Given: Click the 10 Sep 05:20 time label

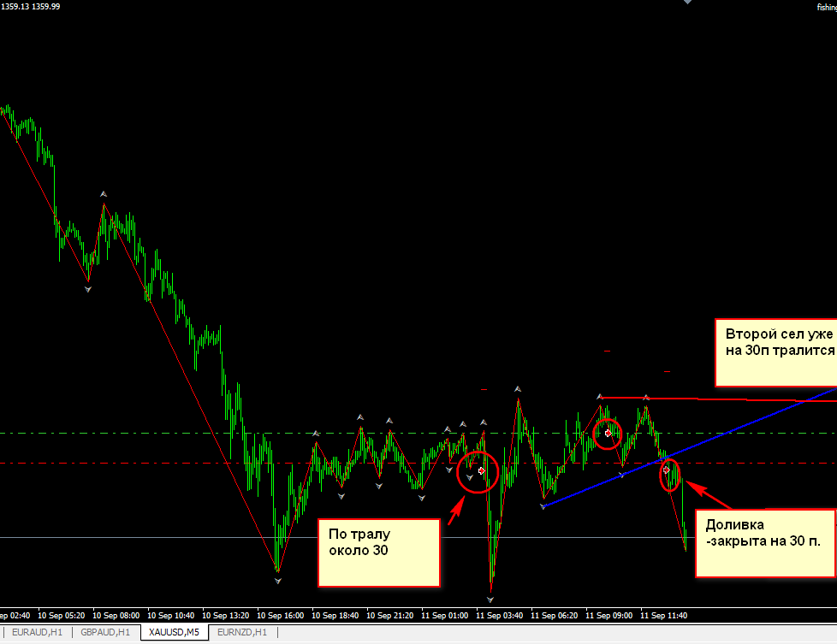Looking at the screenshot, I should 62,615.
